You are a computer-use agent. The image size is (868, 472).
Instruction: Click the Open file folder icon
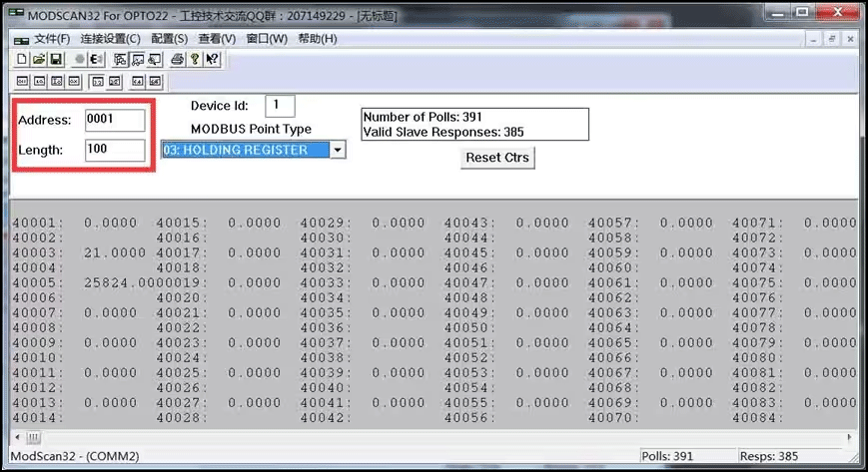(x=38, y=60)
